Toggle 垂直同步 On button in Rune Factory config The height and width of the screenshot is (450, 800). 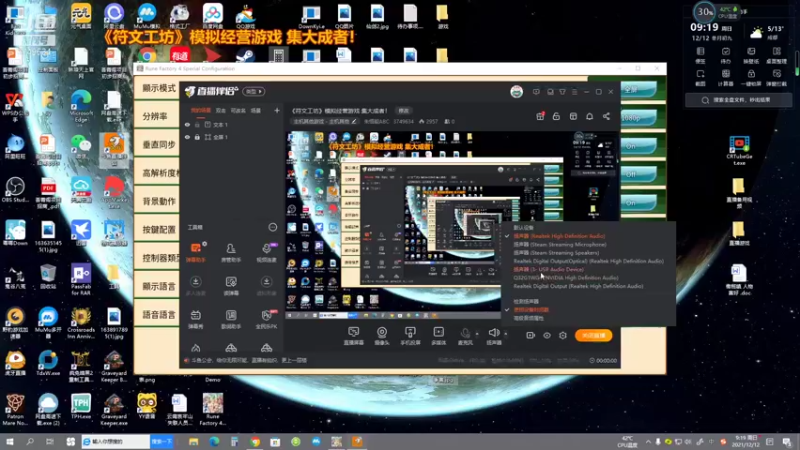[x=638, y=146]
